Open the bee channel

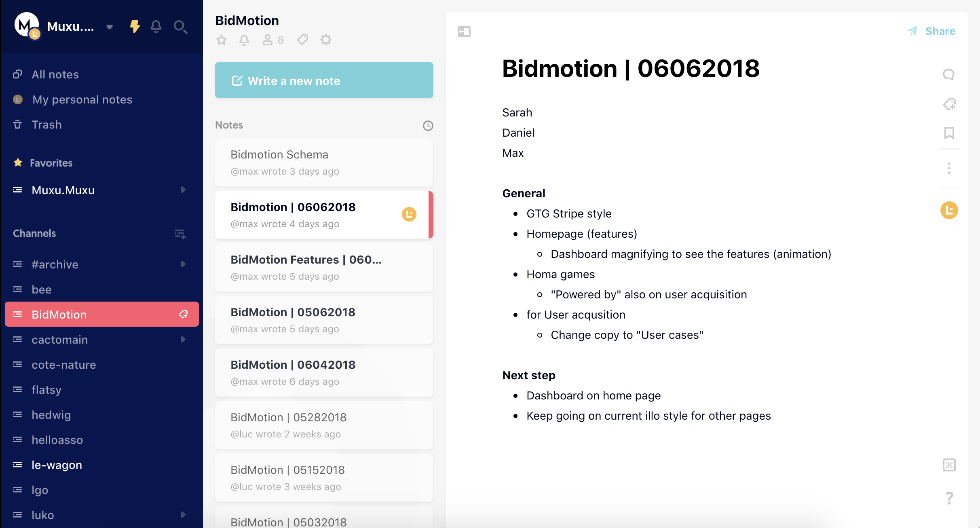(102, 289)
